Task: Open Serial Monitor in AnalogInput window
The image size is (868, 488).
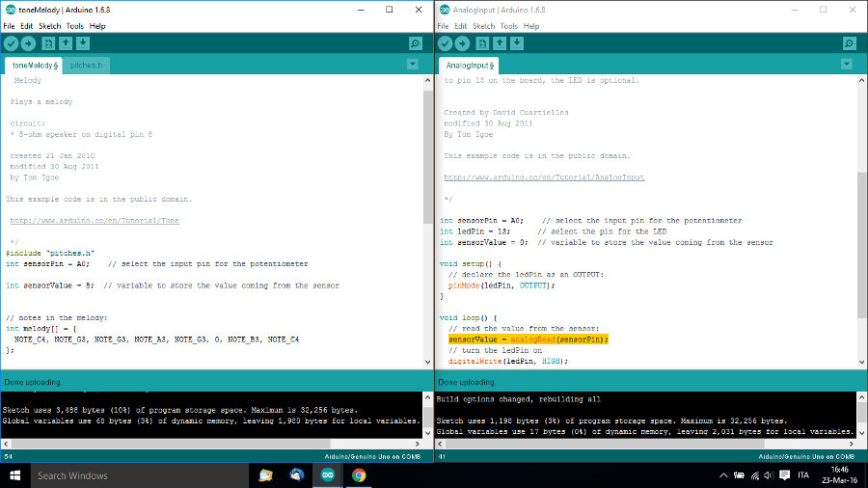Action: (849, 43)
